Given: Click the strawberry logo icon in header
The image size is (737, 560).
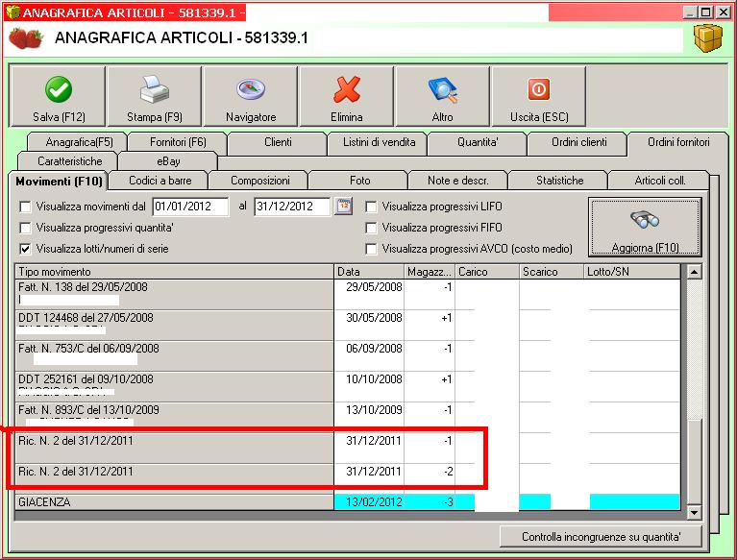Looking at the screenshot, I should coord(26,38).
